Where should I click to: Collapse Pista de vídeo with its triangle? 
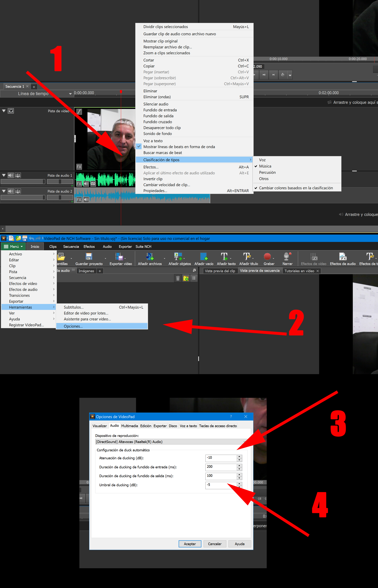(4, 110)
